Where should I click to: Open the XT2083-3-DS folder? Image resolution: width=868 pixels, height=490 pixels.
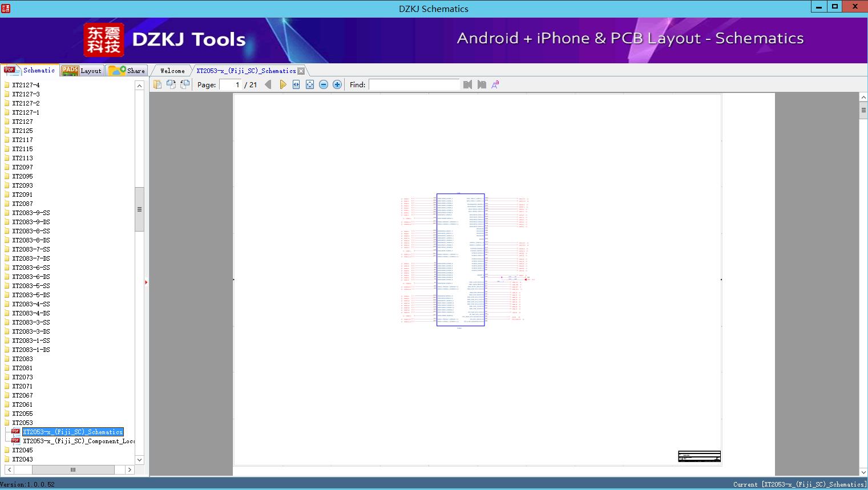pyautogui.click(x=31, y=331)
